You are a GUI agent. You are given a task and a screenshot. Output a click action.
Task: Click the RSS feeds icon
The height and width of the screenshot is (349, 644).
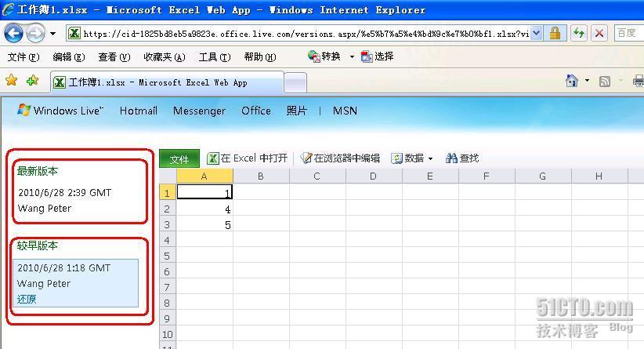click(605, 82)
